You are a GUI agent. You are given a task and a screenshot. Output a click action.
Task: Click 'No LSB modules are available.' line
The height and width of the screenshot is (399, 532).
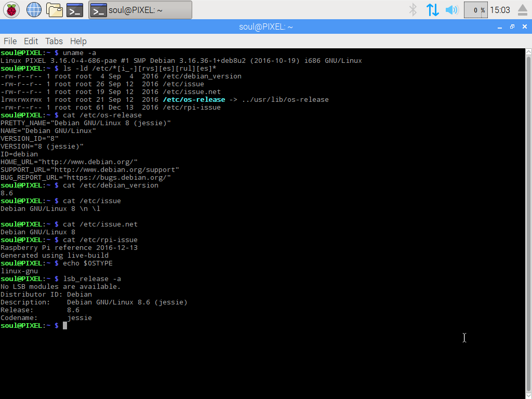coord(60,286)
